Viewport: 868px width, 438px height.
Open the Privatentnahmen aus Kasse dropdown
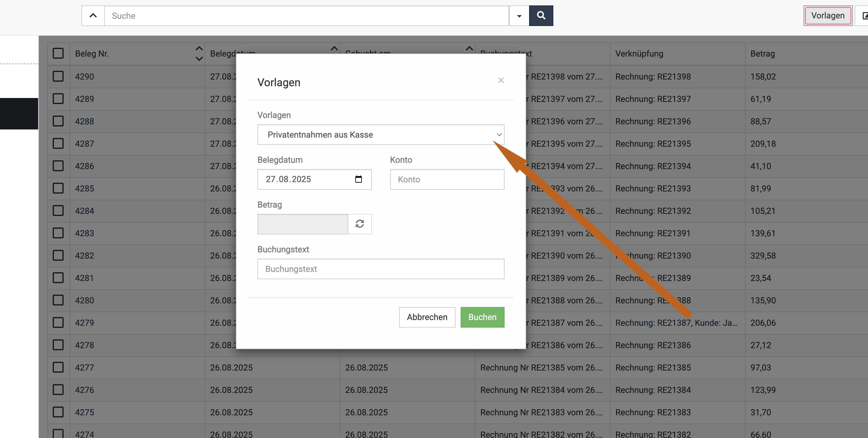pyautogui.click(x=380, y=135)
